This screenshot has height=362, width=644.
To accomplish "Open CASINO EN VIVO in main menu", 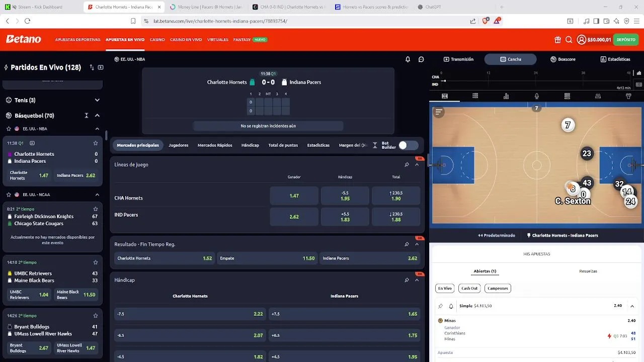I will click(186, 40).
